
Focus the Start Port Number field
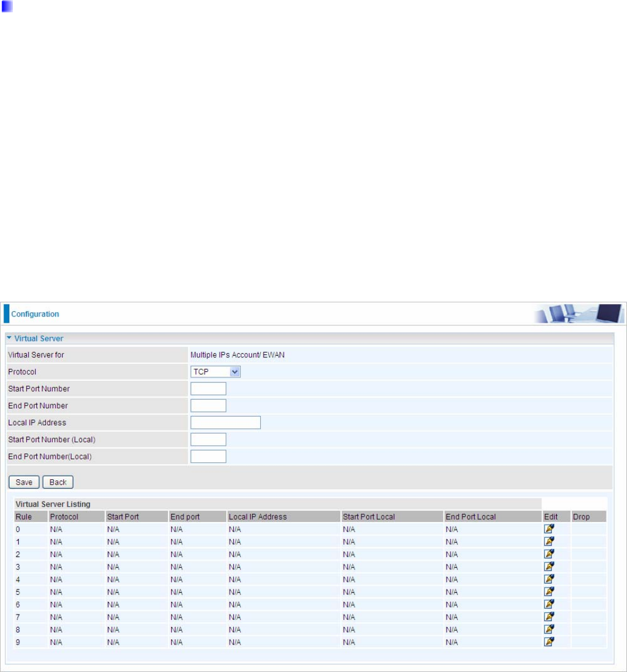[x=208, y=388]
